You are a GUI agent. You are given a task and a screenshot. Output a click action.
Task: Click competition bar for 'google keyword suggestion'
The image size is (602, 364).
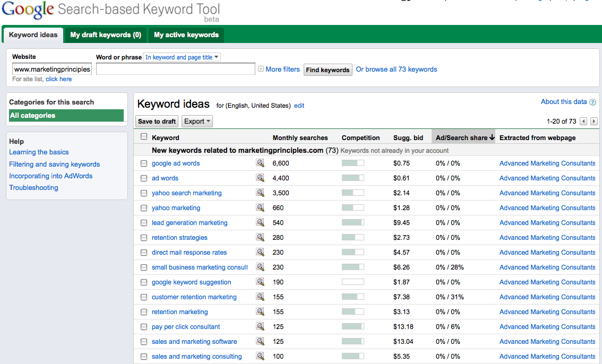coord(352,282)
